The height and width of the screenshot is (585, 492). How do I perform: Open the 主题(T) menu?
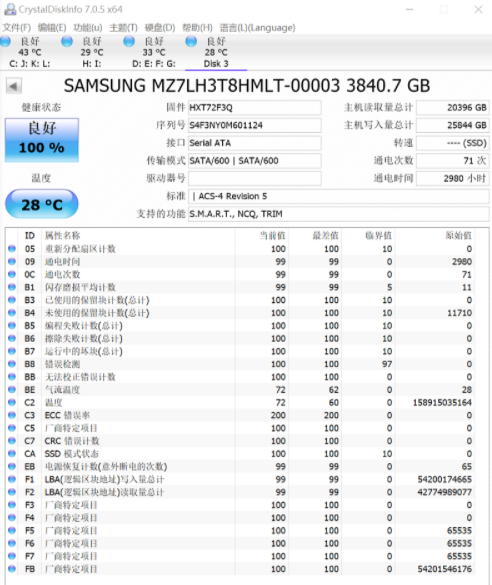click(x=123, y=28)
